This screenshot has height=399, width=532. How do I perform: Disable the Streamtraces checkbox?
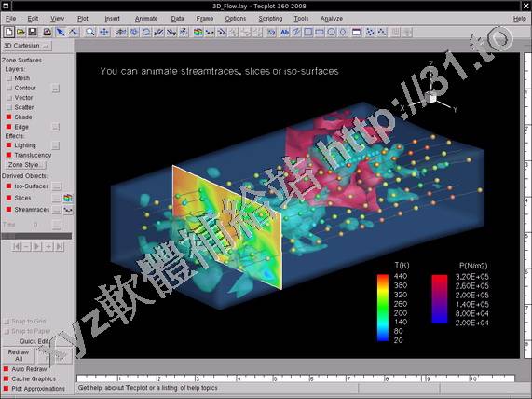point(8,210)
